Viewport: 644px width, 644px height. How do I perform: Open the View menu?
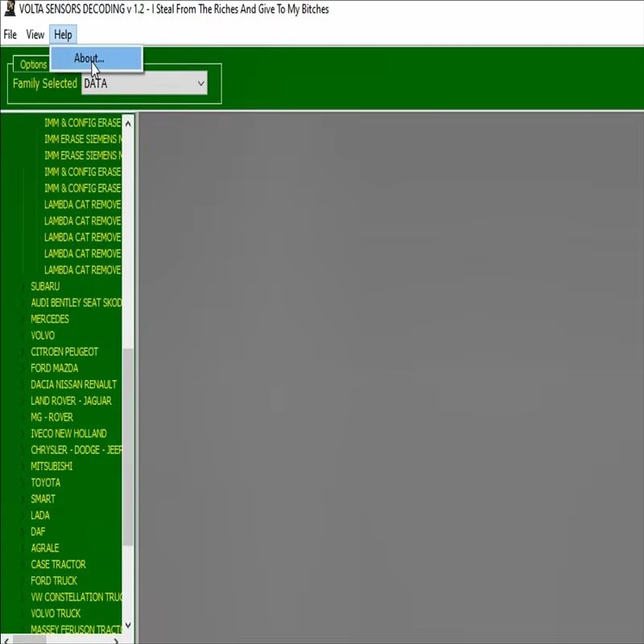coord(35,35)
